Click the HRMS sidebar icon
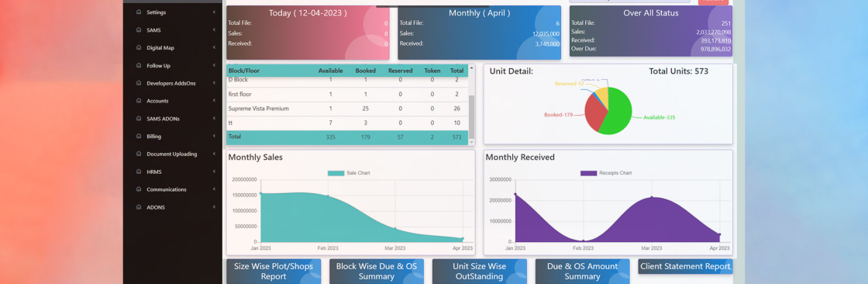The image size is (868, 284). (x=139, y=172)
